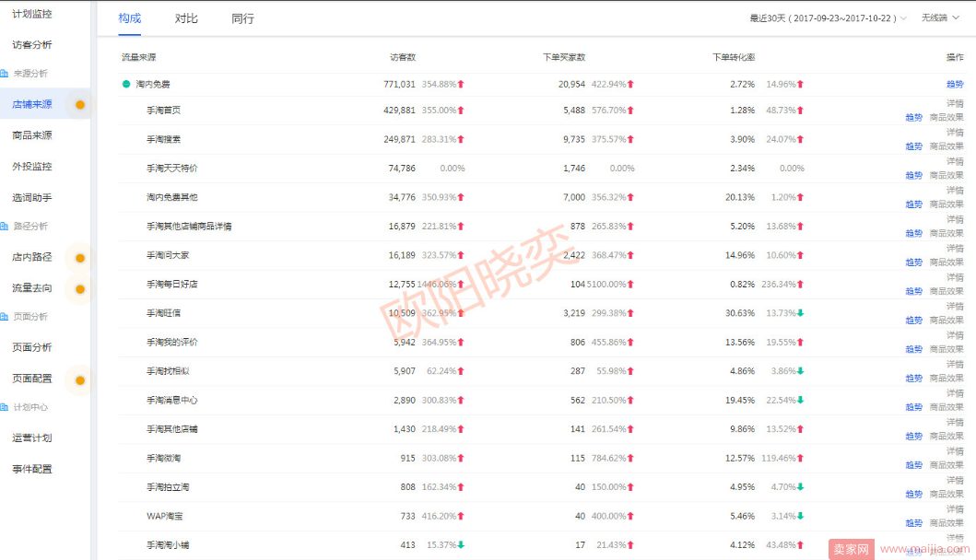Click 趋势 link for 手淘每日好店 row
976x560 pixels.
tap(913, 291)
